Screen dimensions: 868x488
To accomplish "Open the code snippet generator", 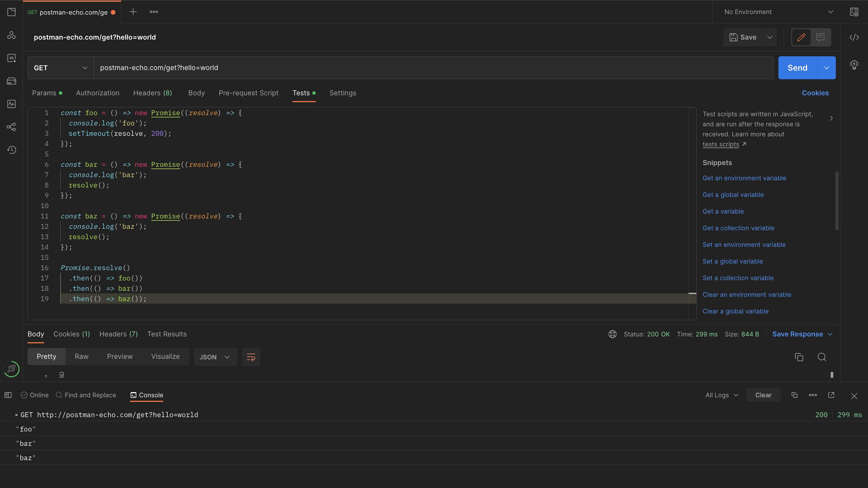I will pyautogui.click(x=854, y=37).
